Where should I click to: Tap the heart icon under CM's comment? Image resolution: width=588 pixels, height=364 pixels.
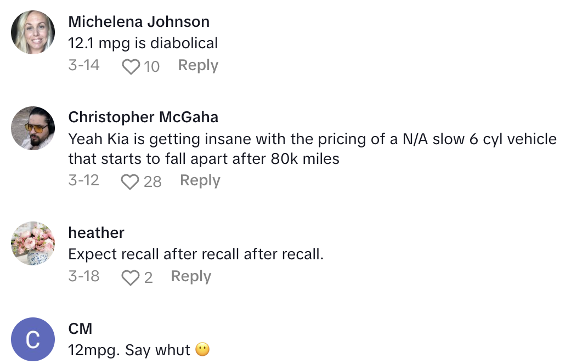tap(130, 363)
